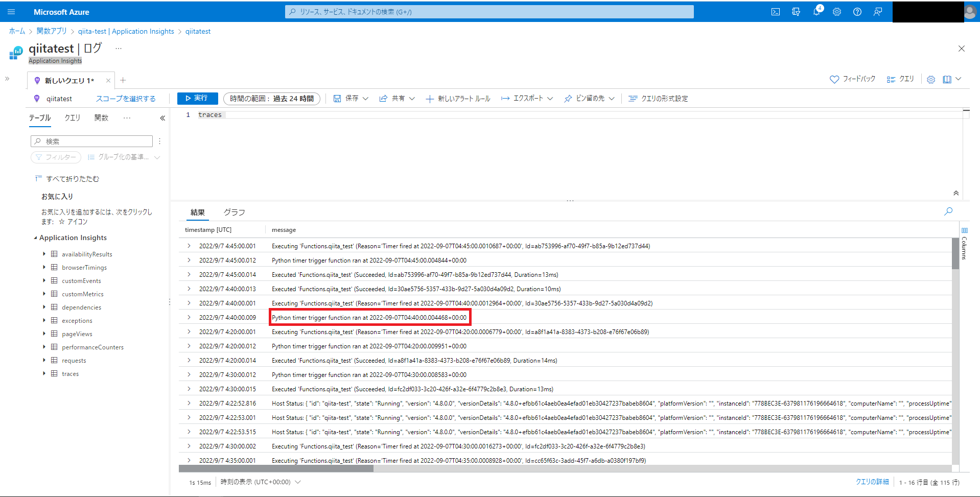Image resolution: width=980 pixels, height=497 pixels.
Task: Open search box vertical ellipsis options
Action: [160, 141]
